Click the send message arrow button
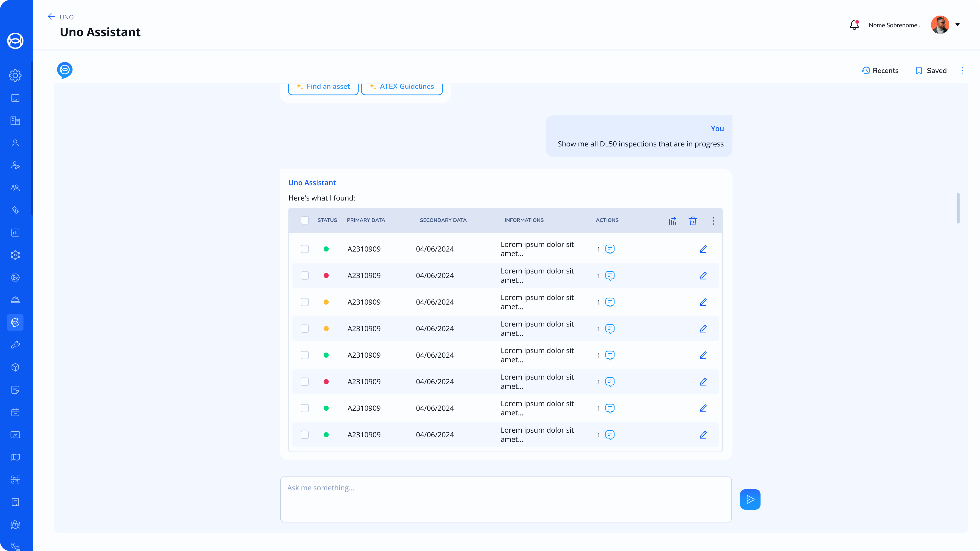 point(750,499)
